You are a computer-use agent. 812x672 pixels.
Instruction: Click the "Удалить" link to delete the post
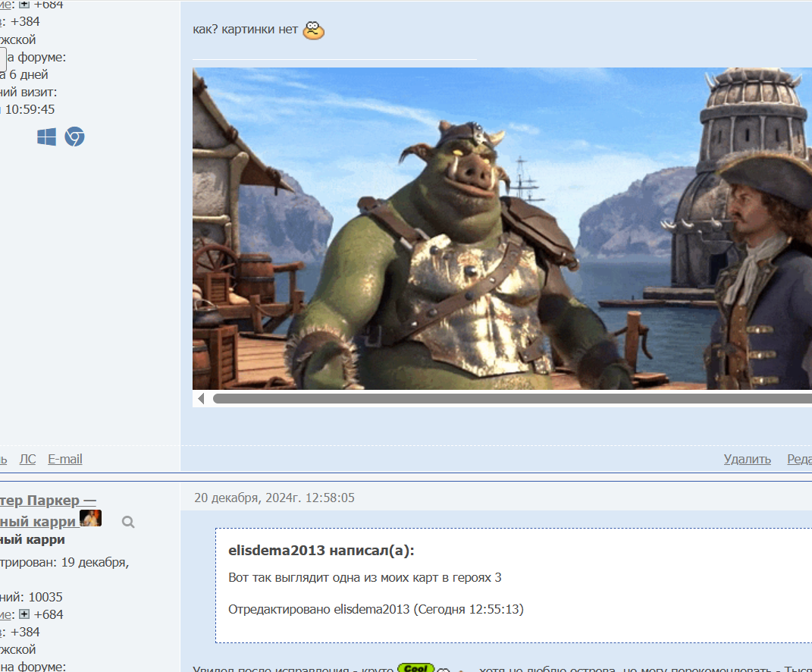747,459
